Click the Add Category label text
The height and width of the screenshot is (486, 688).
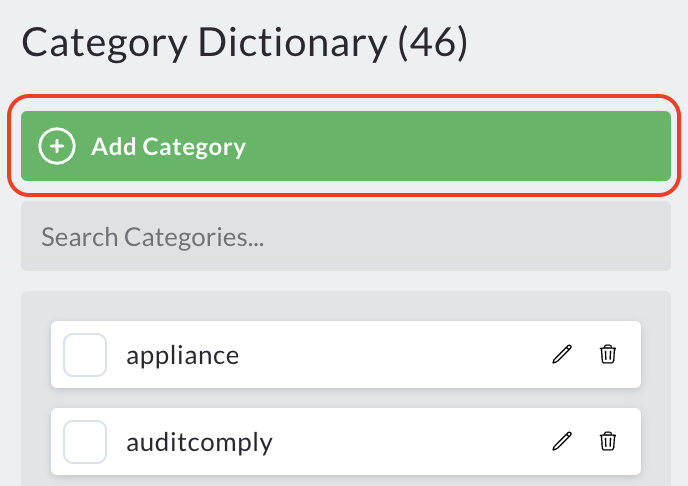(168, 147)
